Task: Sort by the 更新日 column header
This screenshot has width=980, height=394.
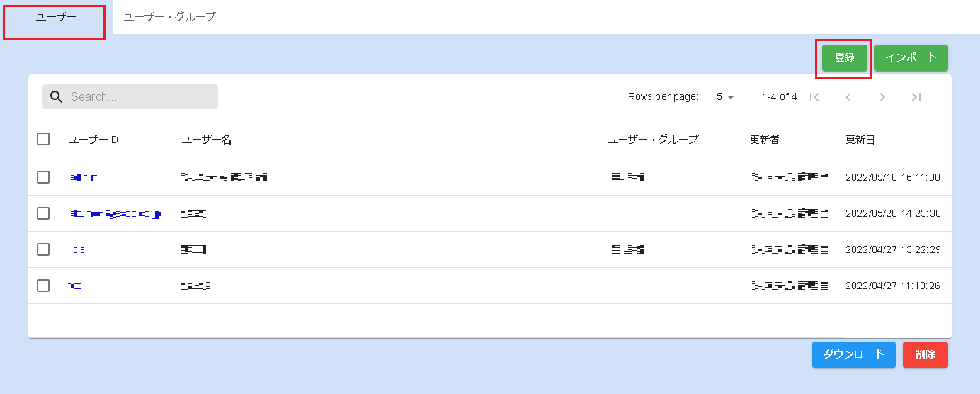Action: [x=860, y=140]
